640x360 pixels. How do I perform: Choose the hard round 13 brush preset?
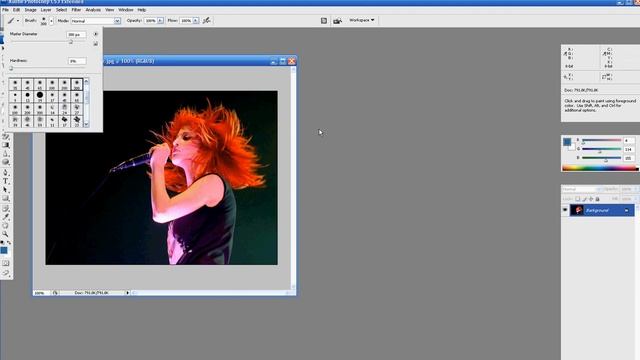tap(27, 96)
